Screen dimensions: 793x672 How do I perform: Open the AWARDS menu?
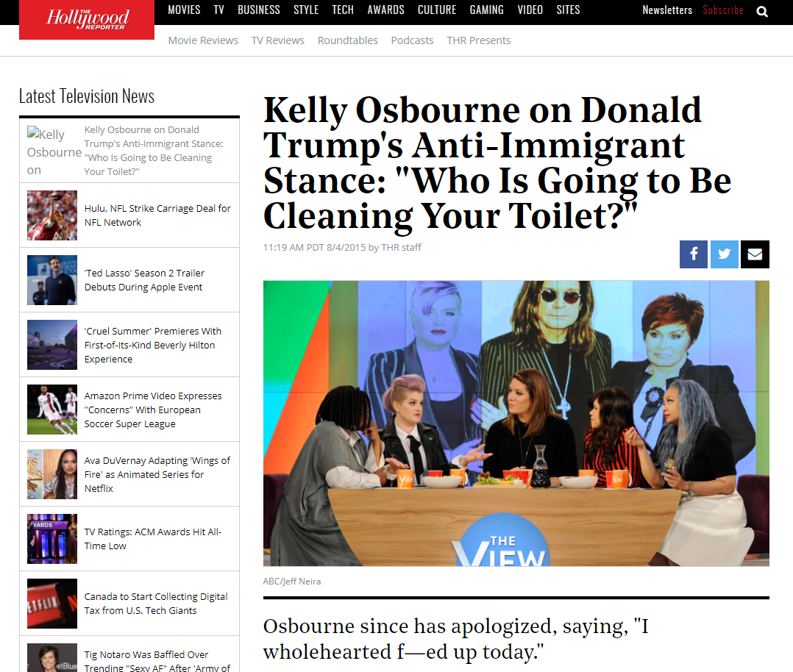(385, 10)
